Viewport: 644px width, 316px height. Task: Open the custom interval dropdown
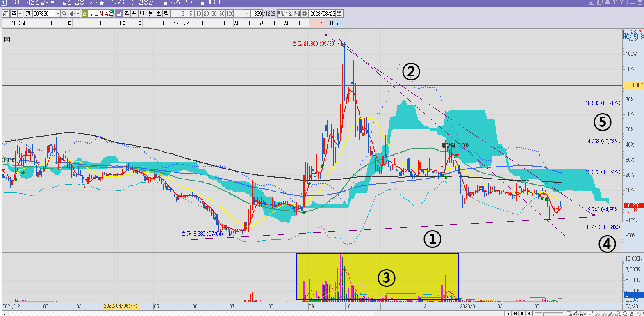click(247, 14)
